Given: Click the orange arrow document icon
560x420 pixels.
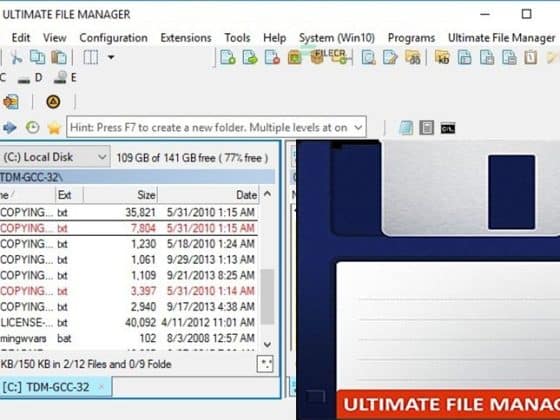Looking at the screenshot, I should [x=11, y=102].
